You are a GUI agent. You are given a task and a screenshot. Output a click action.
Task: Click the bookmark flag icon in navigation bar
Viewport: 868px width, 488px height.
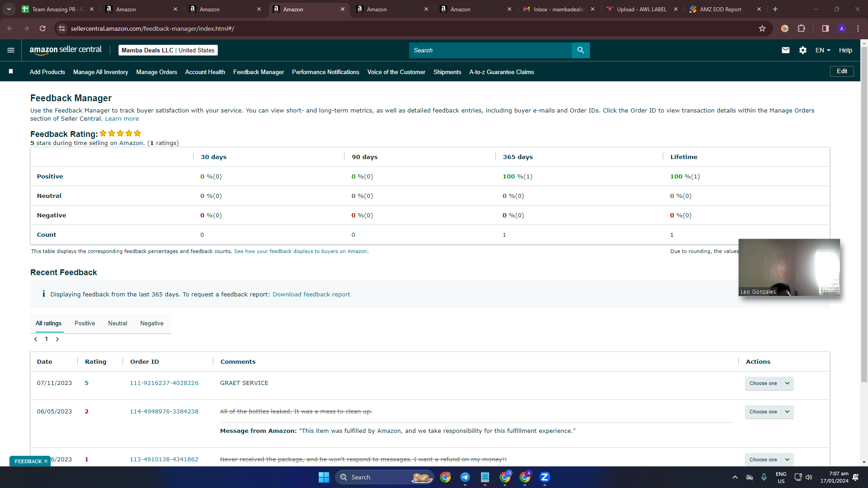[x=11, y=71]
